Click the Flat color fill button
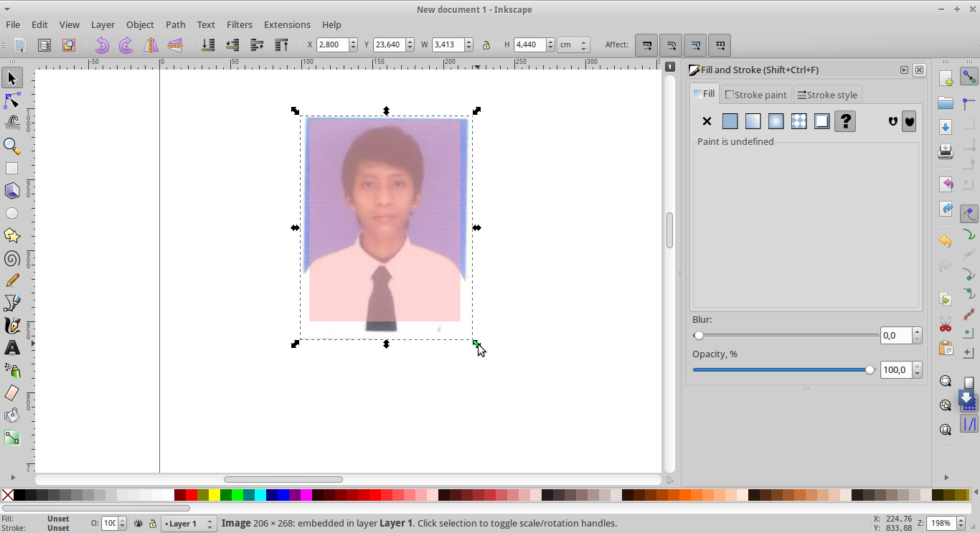The width and height of the screenshot is (980, 533). [730, 121]
